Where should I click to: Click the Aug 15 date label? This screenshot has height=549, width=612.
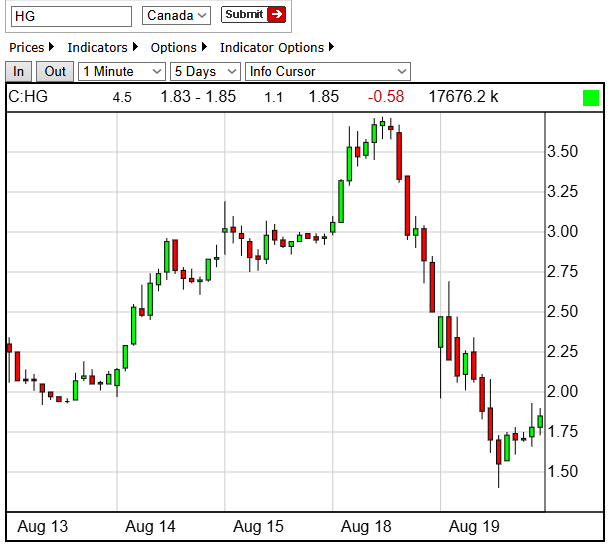coord(258,526)
